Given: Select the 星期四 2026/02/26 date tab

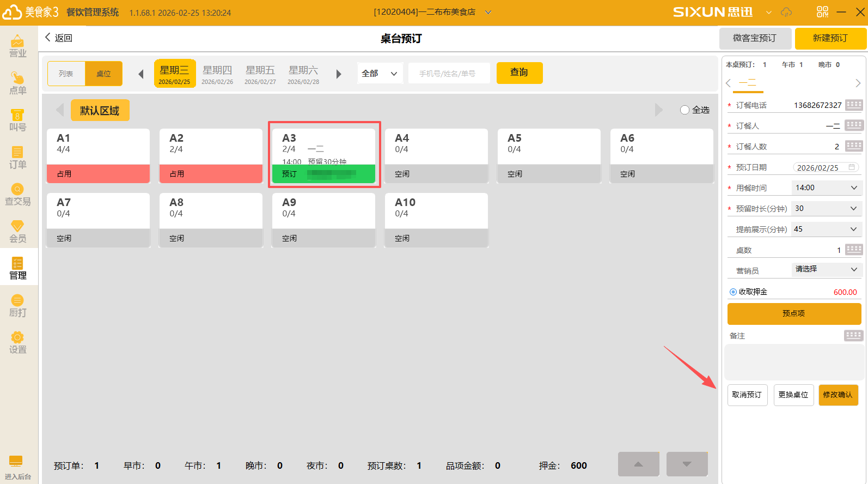Looking at the screenshot, I should [x=217, y=74].
